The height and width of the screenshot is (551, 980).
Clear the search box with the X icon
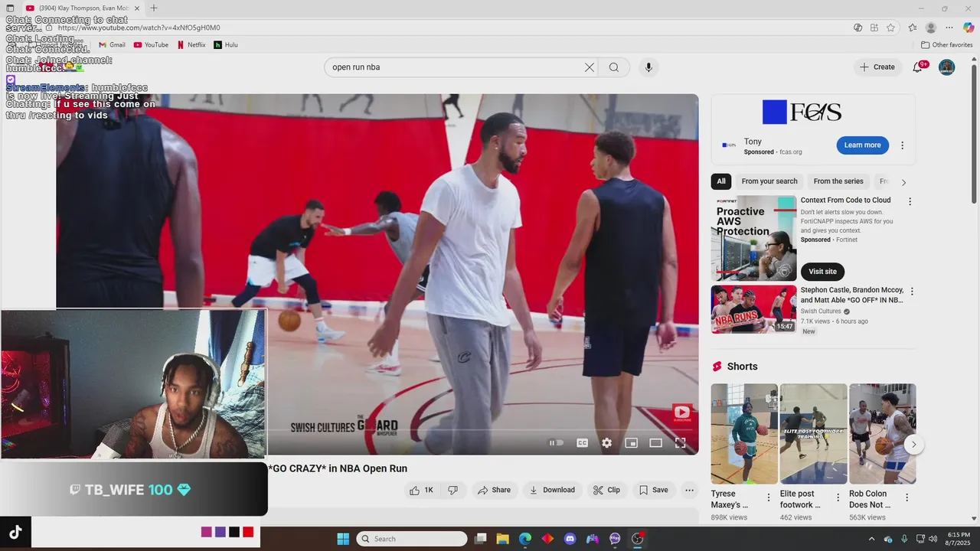[590, 67]
